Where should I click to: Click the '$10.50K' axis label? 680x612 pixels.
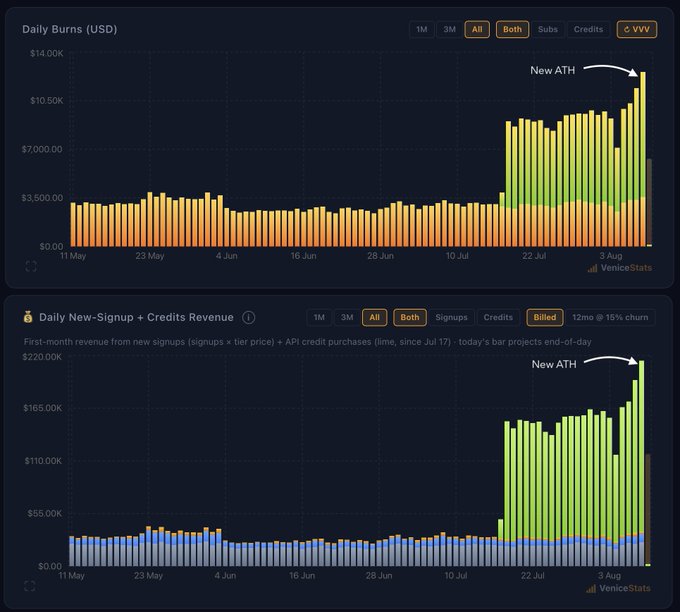(x=46, y=101)
